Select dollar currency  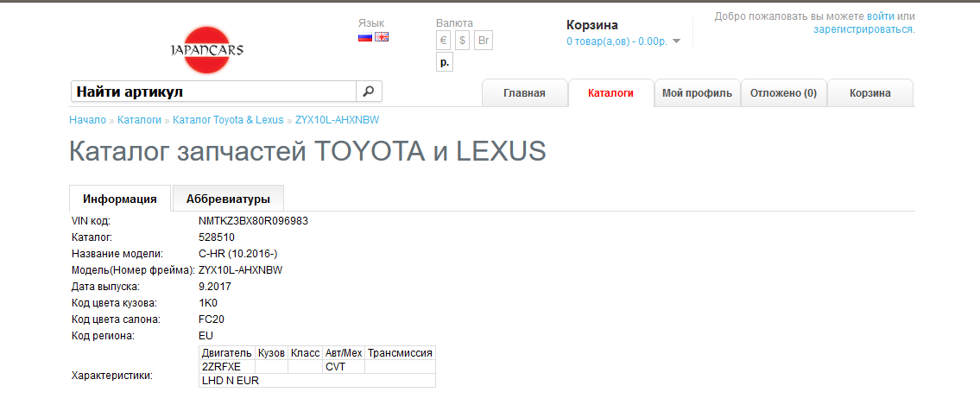point(463,41)
